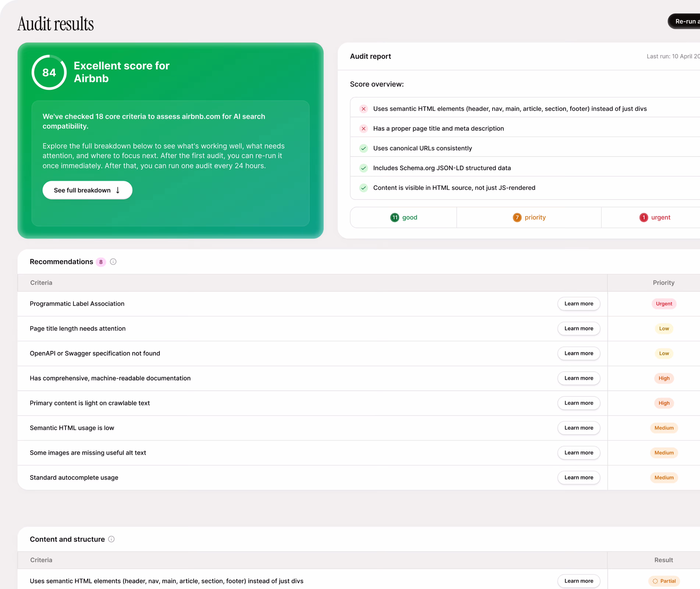Click the Priority column header in Recommendations

click(663, 283)
